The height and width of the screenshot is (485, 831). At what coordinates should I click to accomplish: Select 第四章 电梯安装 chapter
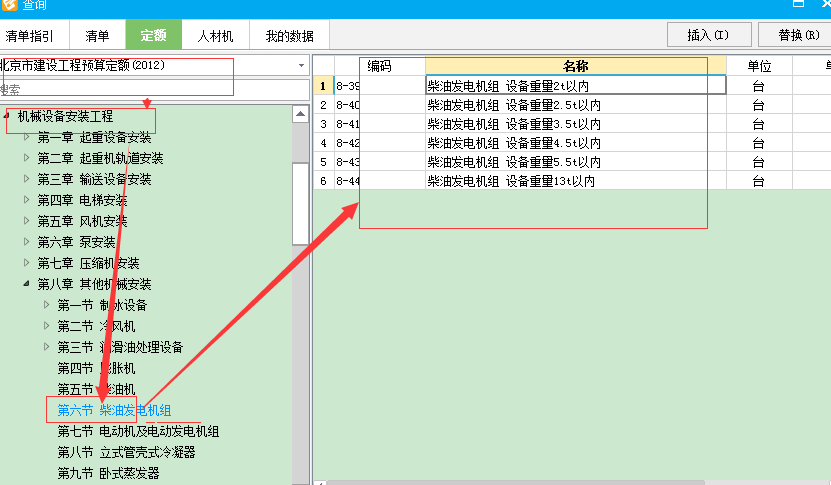click(82, 200)
